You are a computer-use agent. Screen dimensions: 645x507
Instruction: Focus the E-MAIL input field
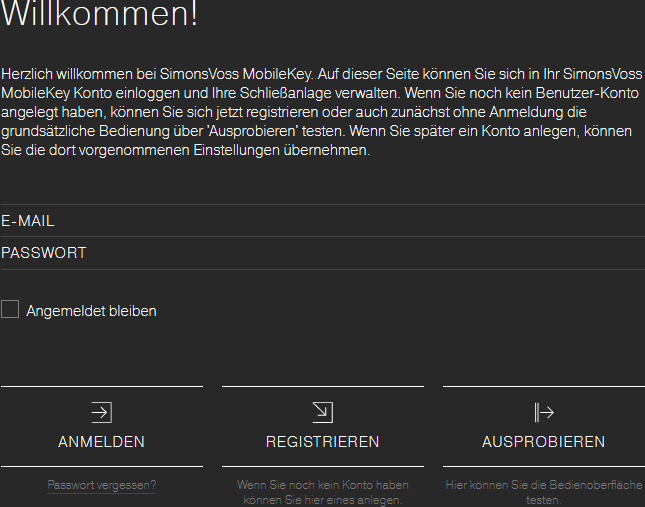(x=322, y=221)
